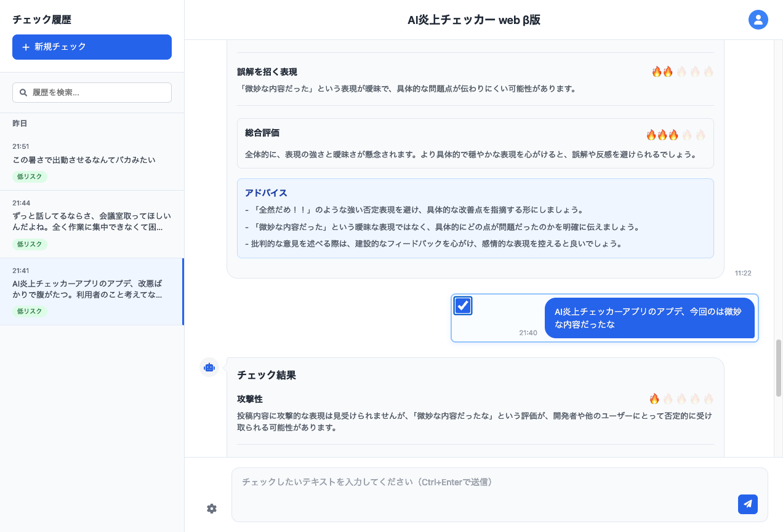Click the blue user message bubble

[x=649, y=318]
